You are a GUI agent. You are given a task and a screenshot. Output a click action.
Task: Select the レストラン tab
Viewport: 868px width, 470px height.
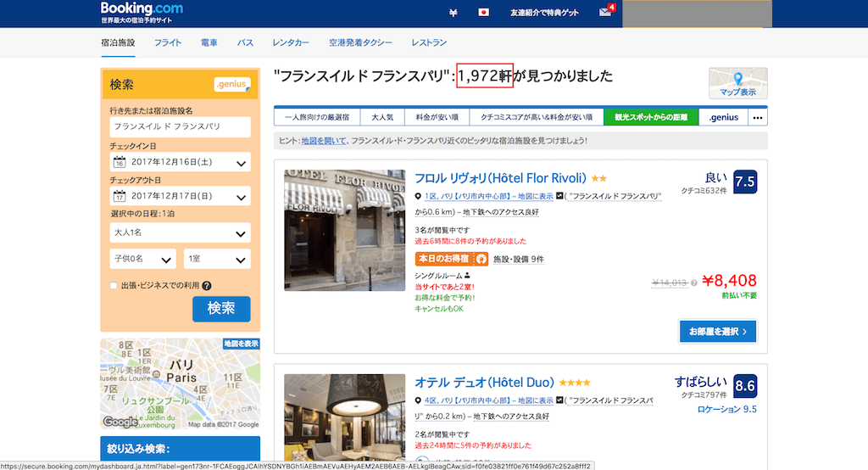tap(429, 42)
